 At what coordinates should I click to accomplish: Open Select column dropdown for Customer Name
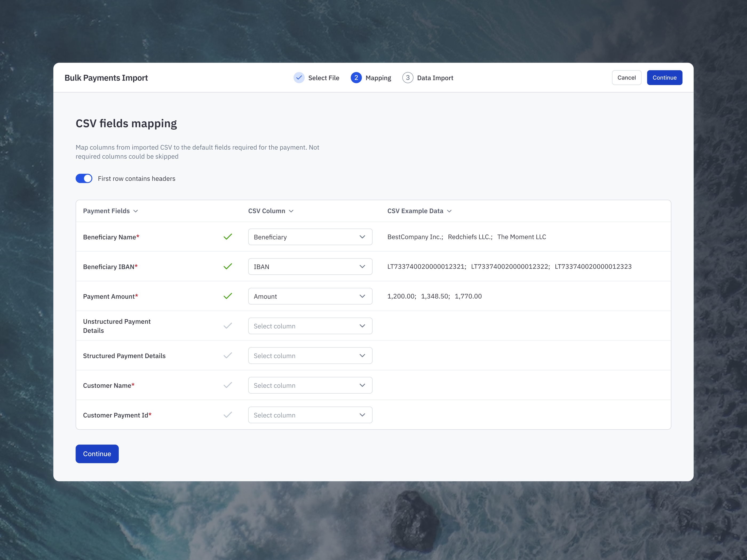point(310,385)
